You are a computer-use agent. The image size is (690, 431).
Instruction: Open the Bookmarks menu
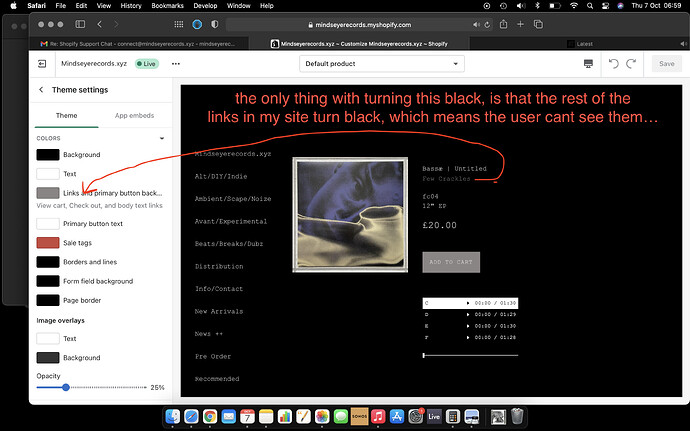(167, 6)
